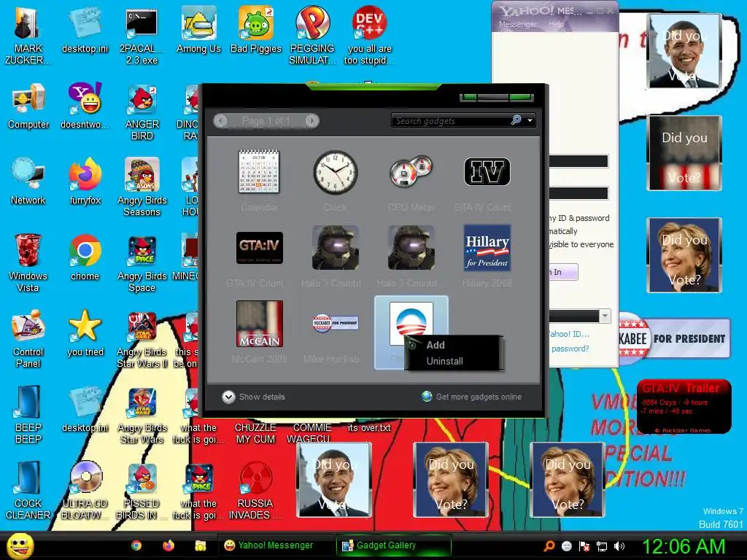The image size is (747, 560).
Task: Launch Firefox from the taskbar
Action: click(169, 545)
